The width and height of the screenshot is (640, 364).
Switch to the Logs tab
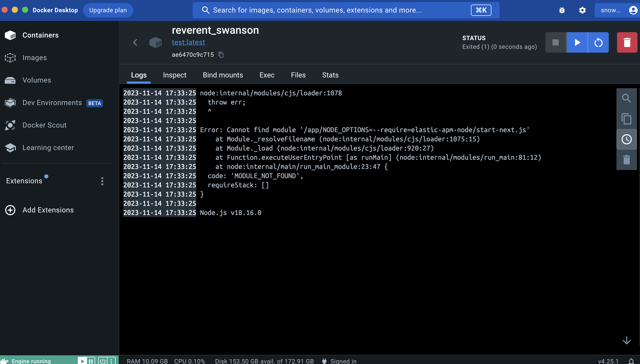[x=139, y=75]
